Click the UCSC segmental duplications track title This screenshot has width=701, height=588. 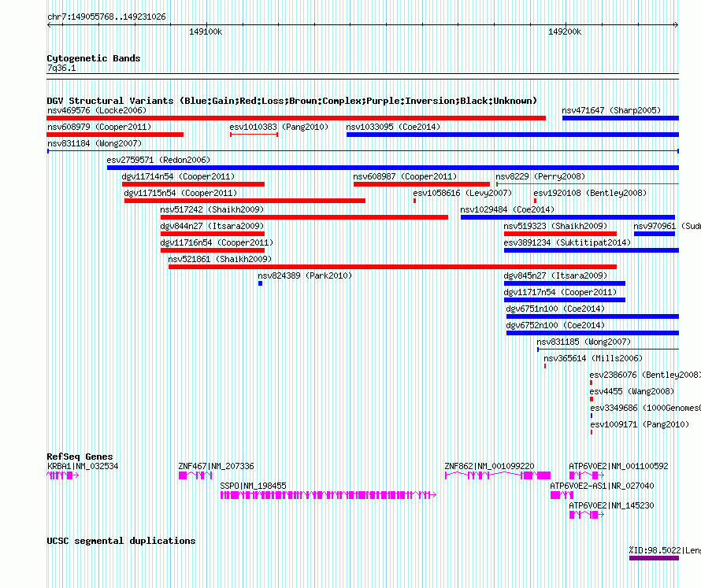121,541
